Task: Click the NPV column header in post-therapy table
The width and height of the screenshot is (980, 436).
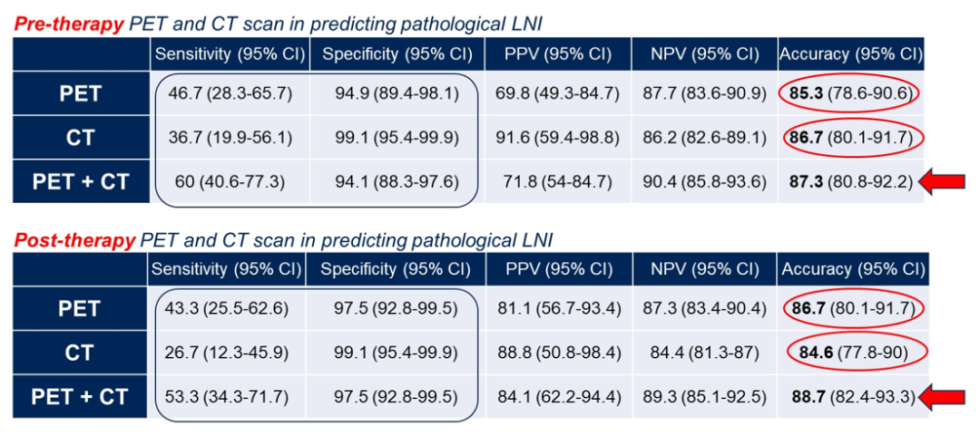Action: [704, 269]
